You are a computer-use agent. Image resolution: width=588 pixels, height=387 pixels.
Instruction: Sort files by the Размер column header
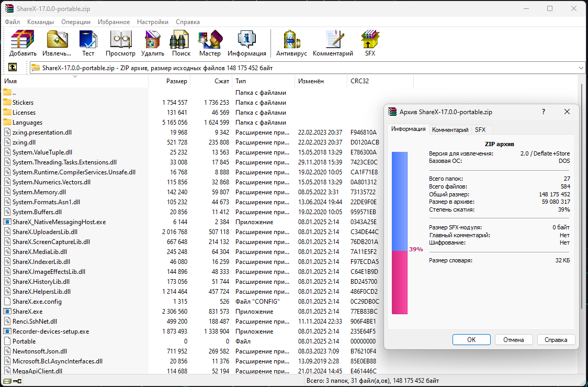point(176,81)
